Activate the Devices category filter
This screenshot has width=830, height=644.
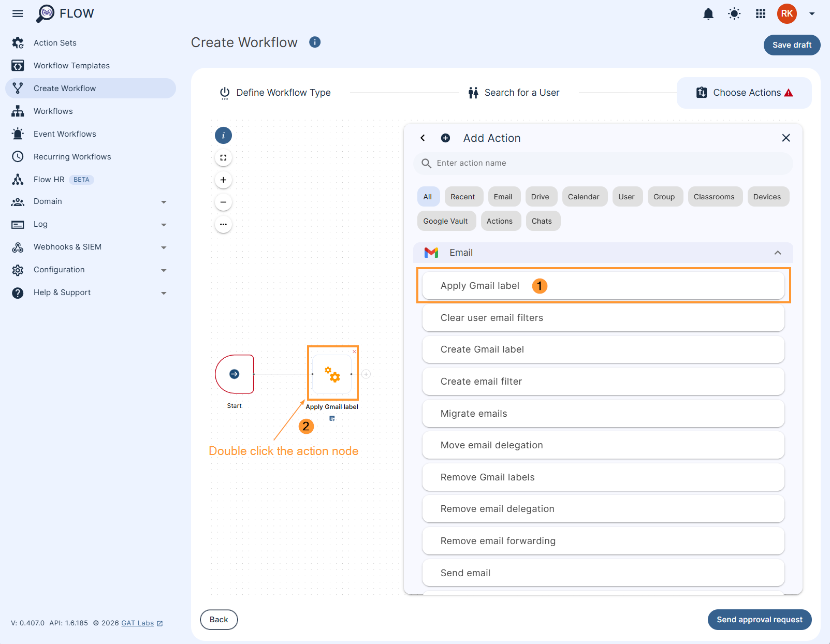(767, 196)
